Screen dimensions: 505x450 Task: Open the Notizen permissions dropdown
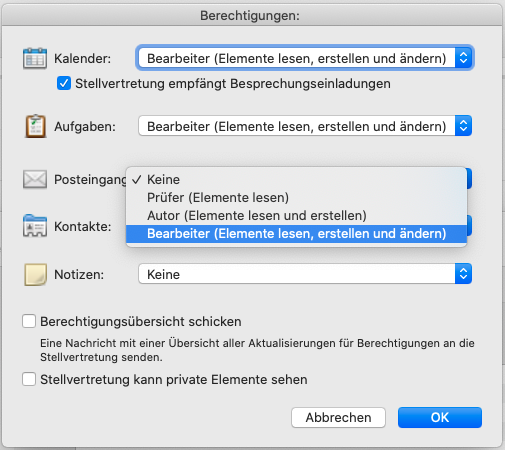(x=305, y=274)
